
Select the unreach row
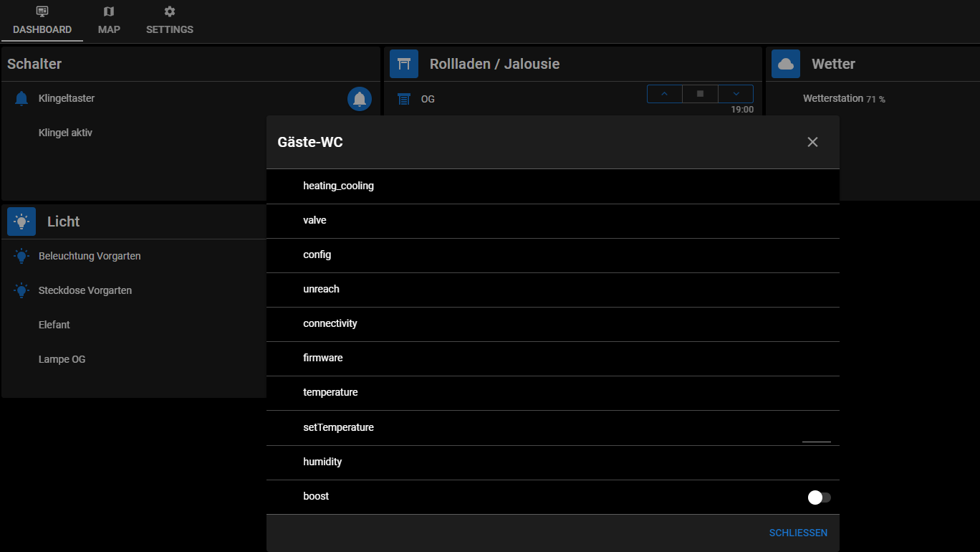tap(553, 290)
